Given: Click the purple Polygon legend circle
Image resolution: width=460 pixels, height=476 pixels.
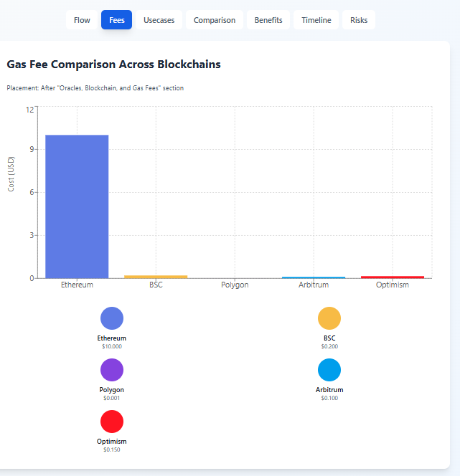Looking at the screenshot, I should pos(112,370).
